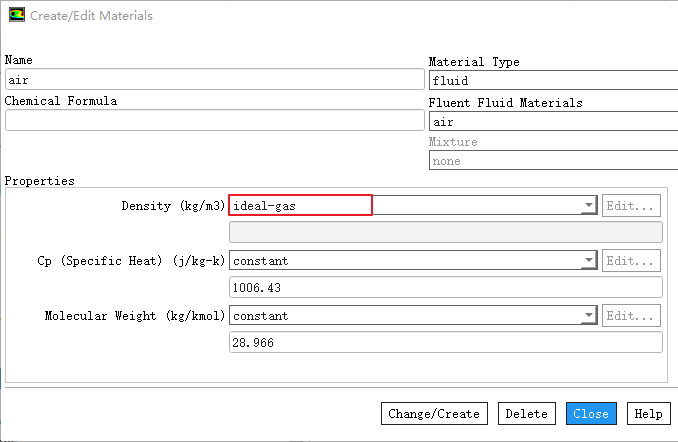Click the Name field containing air
Screen dimensions: 678x442
click(214, 80)
